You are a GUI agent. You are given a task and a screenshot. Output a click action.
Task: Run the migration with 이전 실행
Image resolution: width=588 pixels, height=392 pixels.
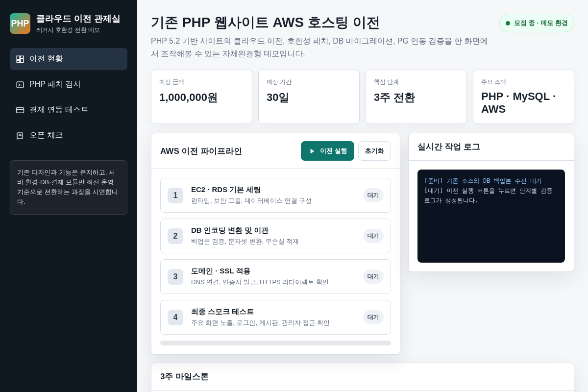(327, 151)
